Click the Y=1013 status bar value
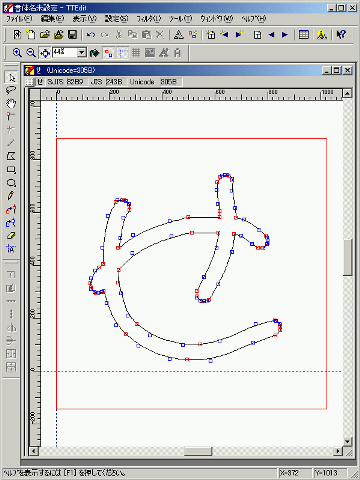 pyautogui.click(x=326, y=473)
